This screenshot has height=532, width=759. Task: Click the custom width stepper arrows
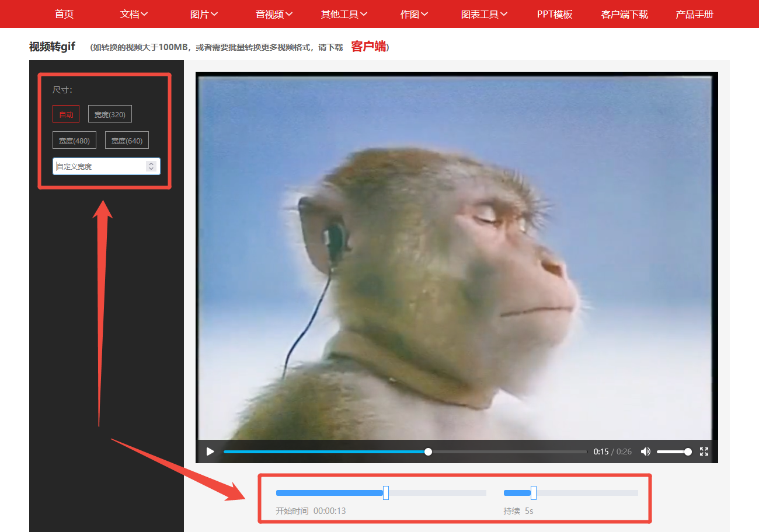pyautogui.click(x=151, y=166)
